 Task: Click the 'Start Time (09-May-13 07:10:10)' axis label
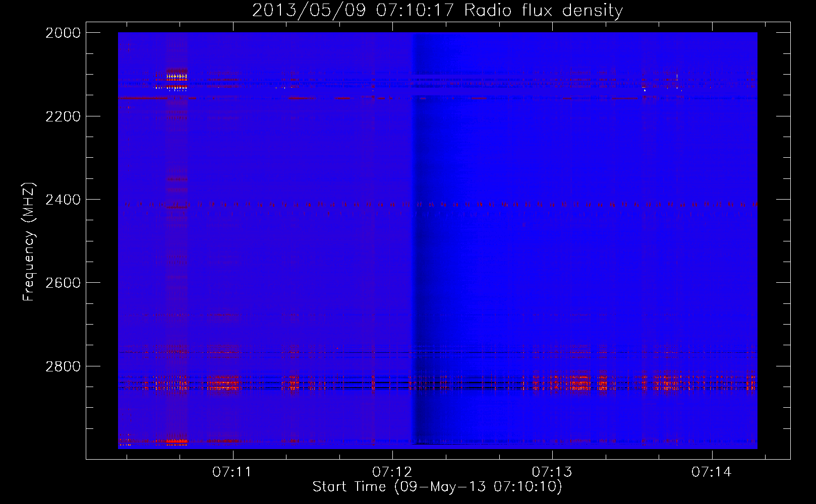coord(437,487)
